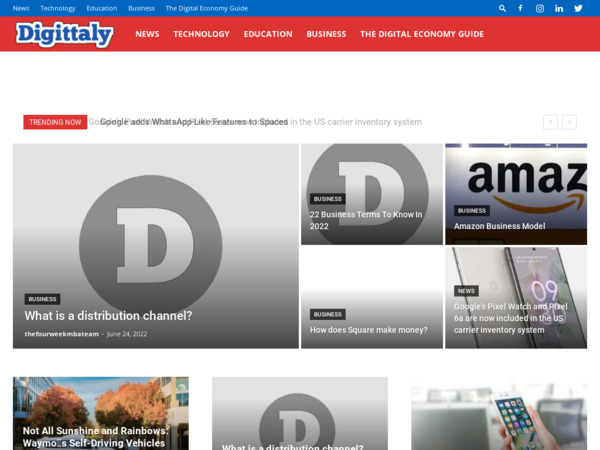Click Business tag above Square article
This screenshot has width=600, height=450.
328,314
